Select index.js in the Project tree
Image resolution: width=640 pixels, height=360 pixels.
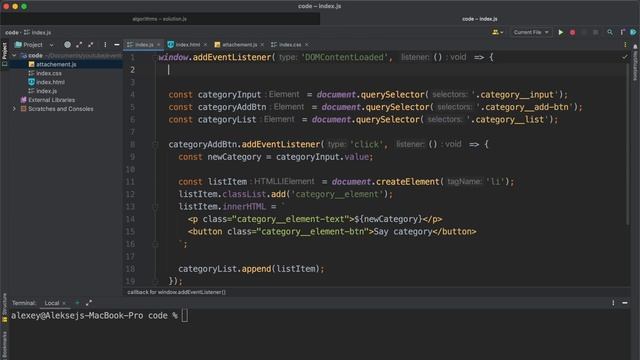point(46,91)
